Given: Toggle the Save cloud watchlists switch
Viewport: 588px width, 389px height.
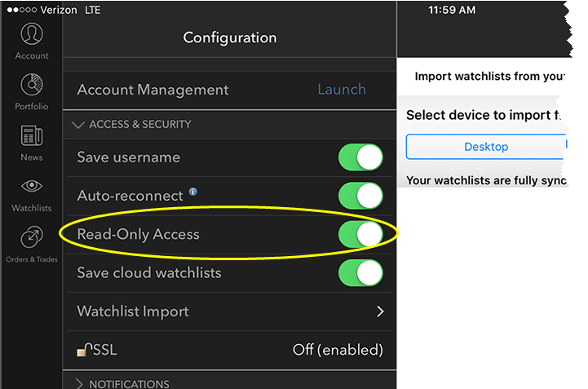Looking at the screenshot, I should pyautogui.click(x=360, y=272).
